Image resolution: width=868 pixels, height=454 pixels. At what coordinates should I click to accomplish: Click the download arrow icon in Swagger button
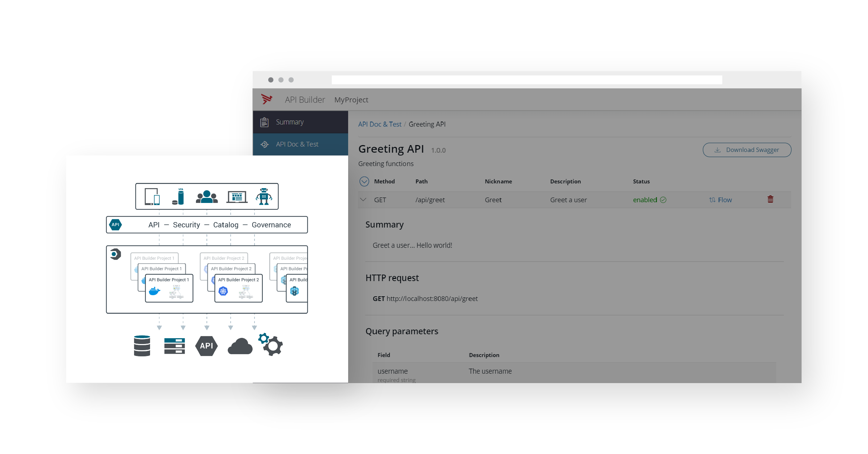[x=718, y=150]
